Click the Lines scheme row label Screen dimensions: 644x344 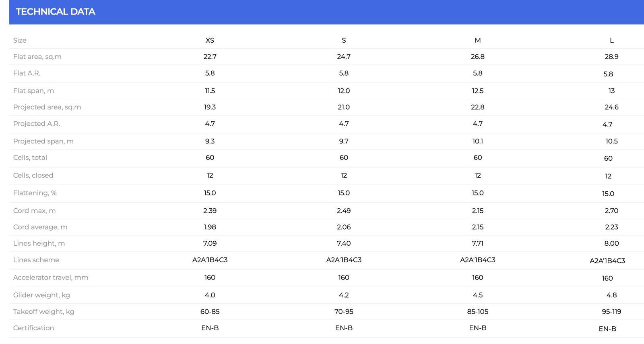pyautogui.click(x=36, y=260)
